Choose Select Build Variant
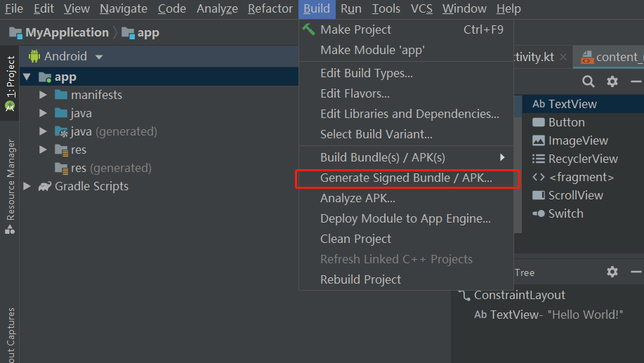This screenshot has height=363, width=644. [406, 134]
